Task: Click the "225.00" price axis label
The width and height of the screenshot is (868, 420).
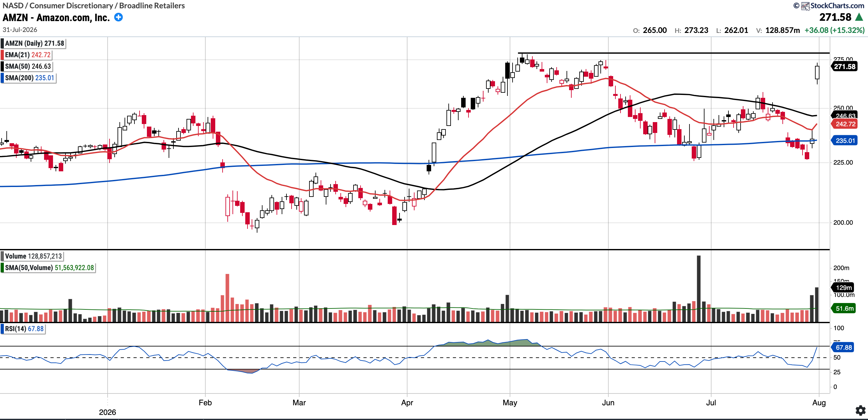Action: click(843, 162)
